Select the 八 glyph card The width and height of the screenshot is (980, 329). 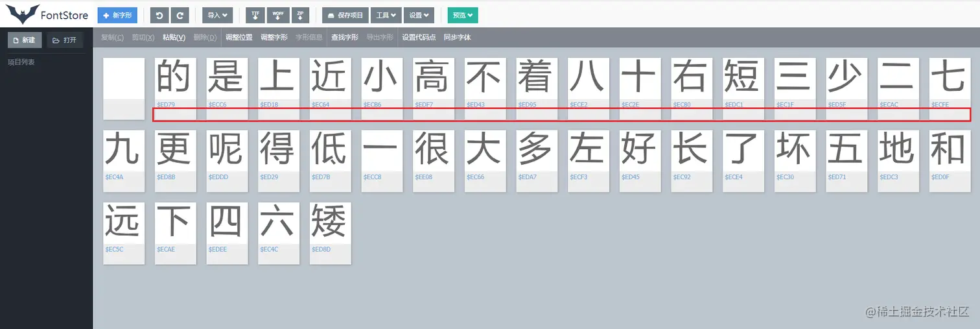[589, 88]
